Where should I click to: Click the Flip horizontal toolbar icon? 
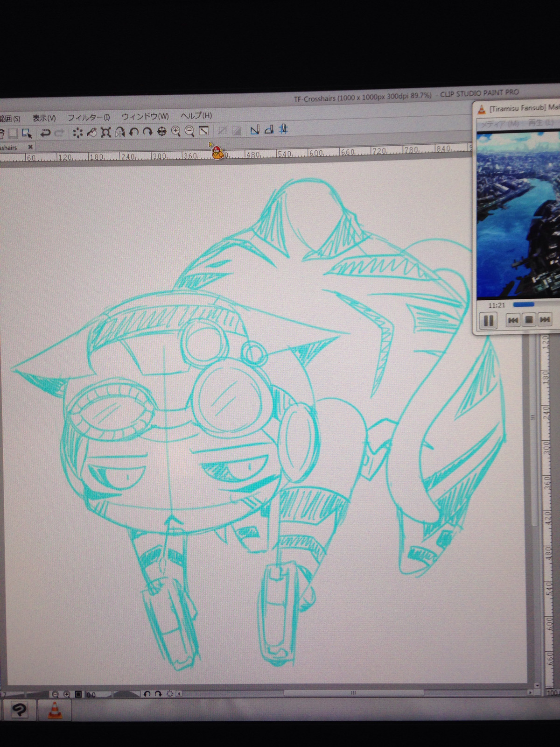click(120, 133)
